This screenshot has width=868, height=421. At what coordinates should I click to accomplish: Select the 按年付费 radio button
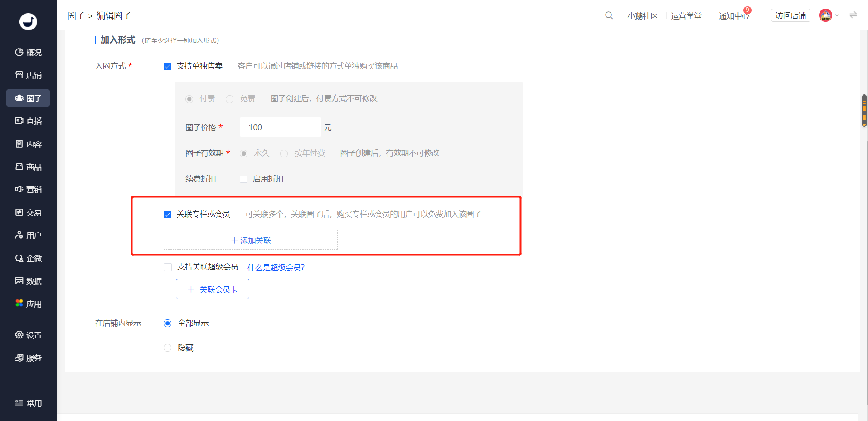284,153
